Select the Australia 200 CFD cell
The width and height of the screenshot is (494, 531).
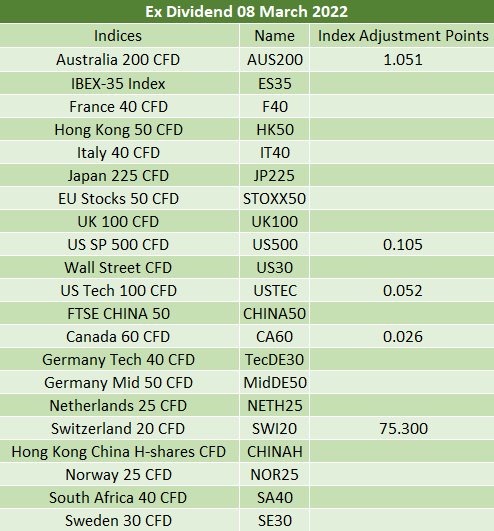click(118, 60)
